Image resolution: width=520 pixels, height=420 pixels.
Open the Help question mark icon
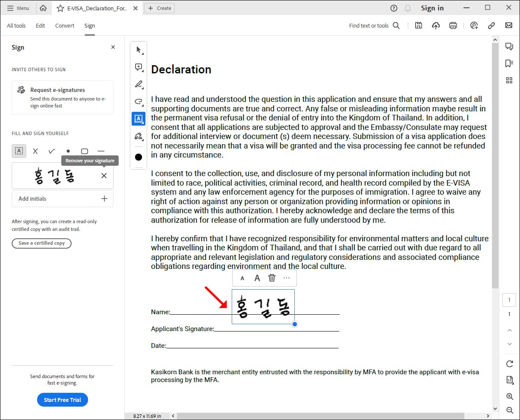click(394, 8)
